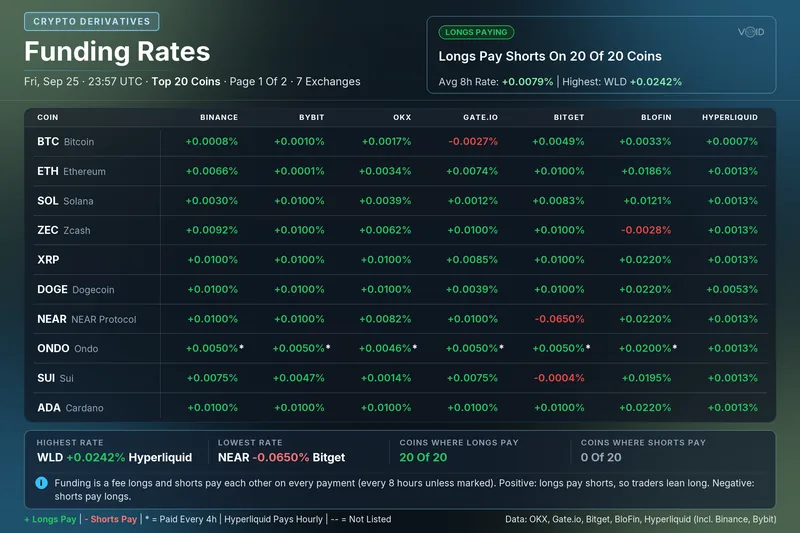Click '0 Of 20' coins where shorts pay
800x533 pixels.
coord(601,458)
